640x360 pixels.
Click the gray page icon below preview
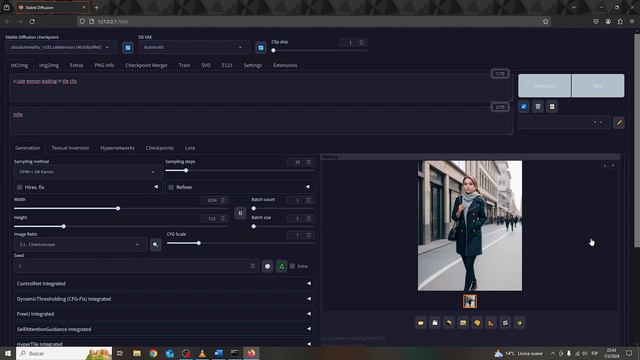[x=505, y=323]
